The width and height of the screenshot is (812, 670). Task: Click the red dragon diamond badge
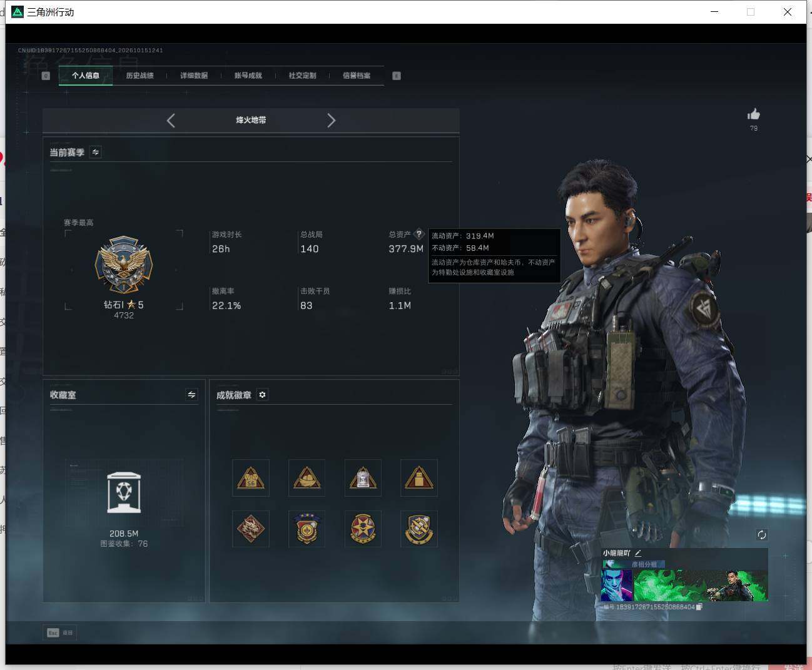pyautogui.click(x=251, y=529)
